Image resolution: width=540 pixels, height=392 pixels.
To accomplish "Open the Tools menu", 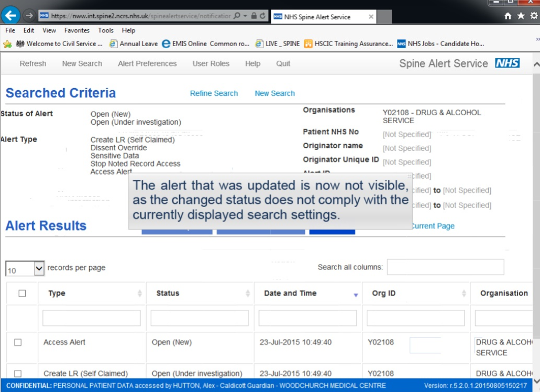I will click(105, 30).
